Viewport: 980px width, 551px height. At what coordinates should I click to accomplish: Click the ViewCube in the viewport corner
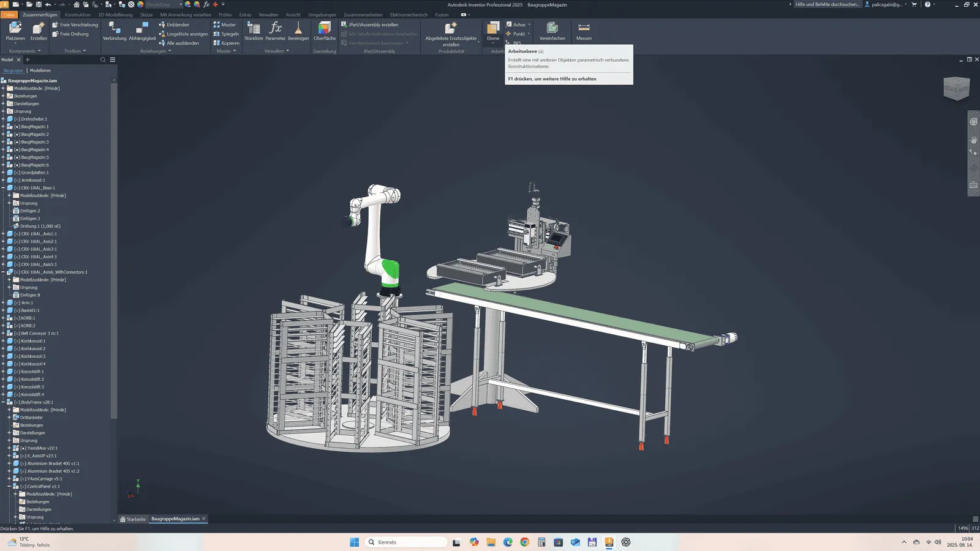(956, 89)
